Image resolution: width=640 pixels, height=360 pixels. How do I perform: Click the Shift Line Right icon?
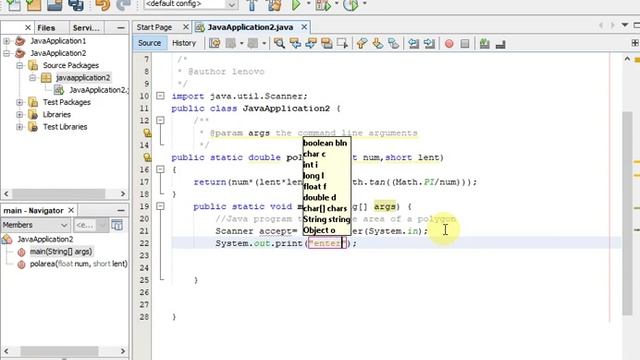pyautogui.click(x=429, y=43)
